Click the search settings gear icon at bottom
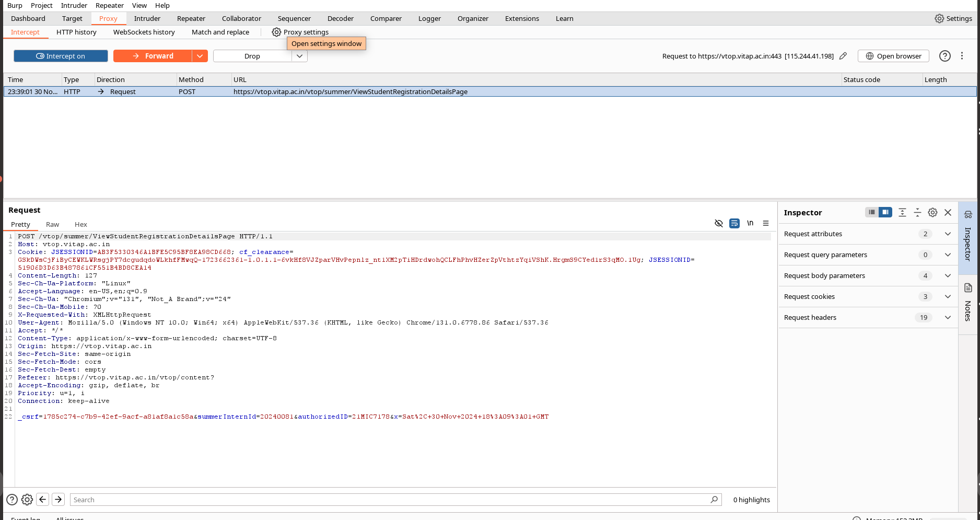The image size is (980, 520). [27, 500]
